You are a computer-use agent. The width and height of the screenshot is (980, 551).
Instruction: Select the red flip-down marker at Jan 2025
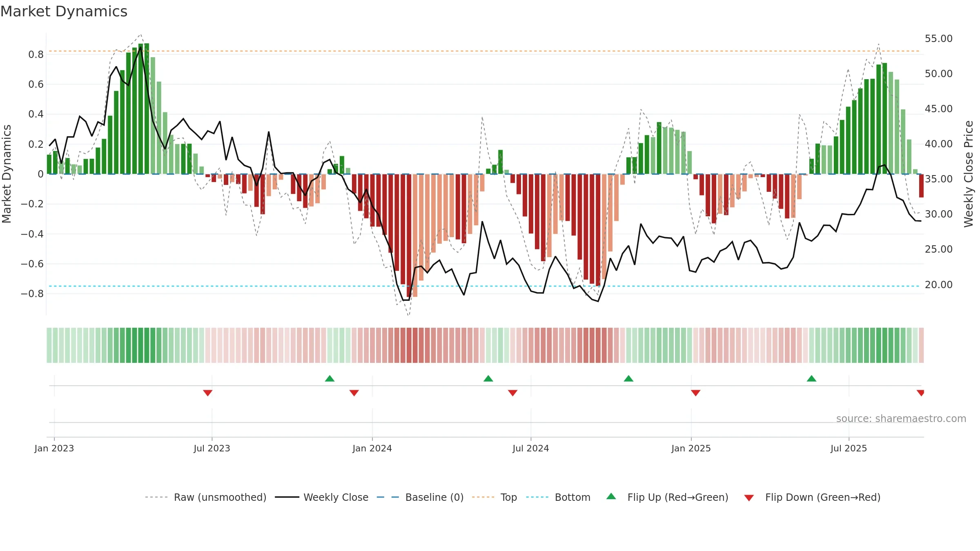coord(696,393)
